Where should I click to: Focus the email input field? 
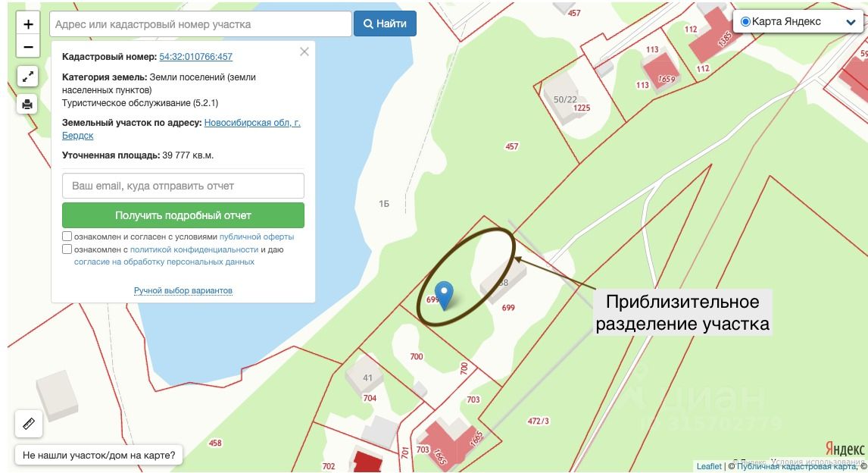point(183,186)
